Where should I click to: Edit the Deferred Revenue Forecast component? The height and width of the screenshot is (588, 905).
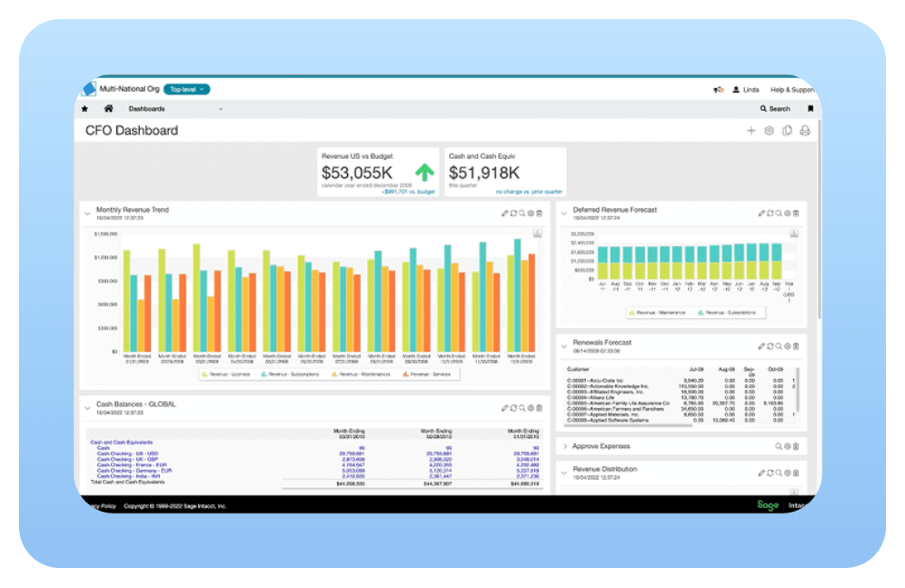(x=761, y=214)
